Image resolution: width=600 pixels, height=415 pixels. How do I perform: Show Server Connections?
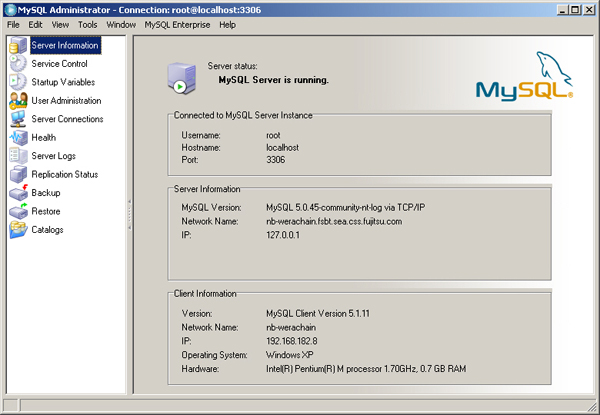67,119
